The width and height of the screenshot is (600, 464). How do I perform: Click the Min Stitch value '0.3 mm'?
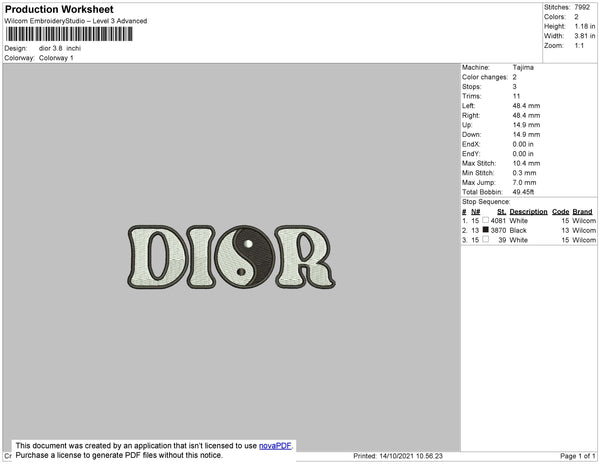(524, 173)
